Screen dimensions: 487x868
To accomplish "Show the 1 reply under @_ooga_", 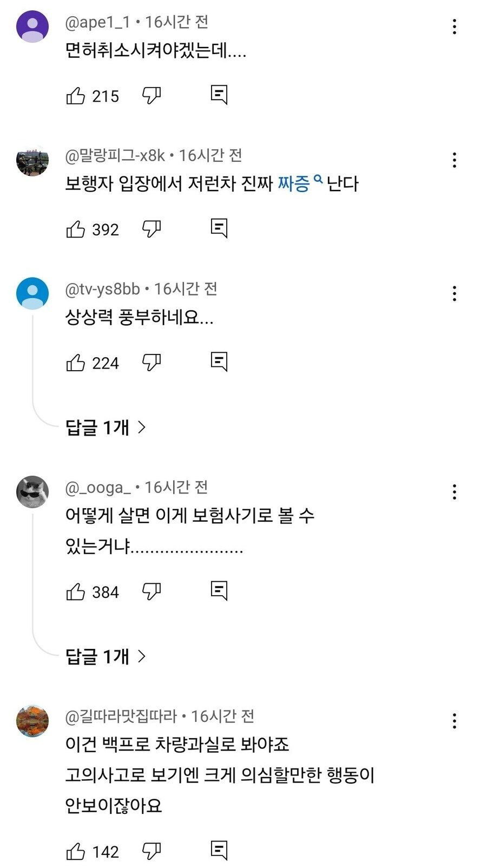I will (x=106, y=656).
